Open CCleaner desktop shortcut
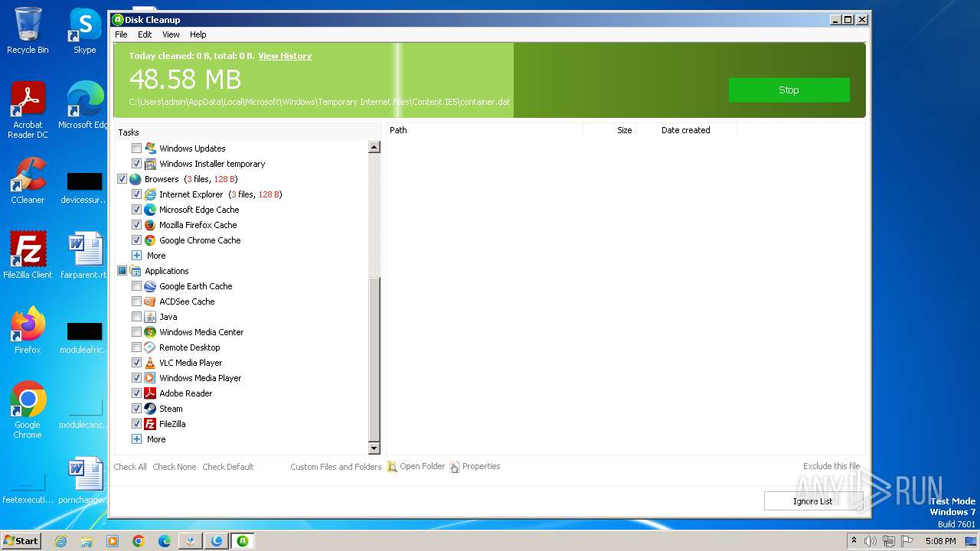 (x=28, y=181)
